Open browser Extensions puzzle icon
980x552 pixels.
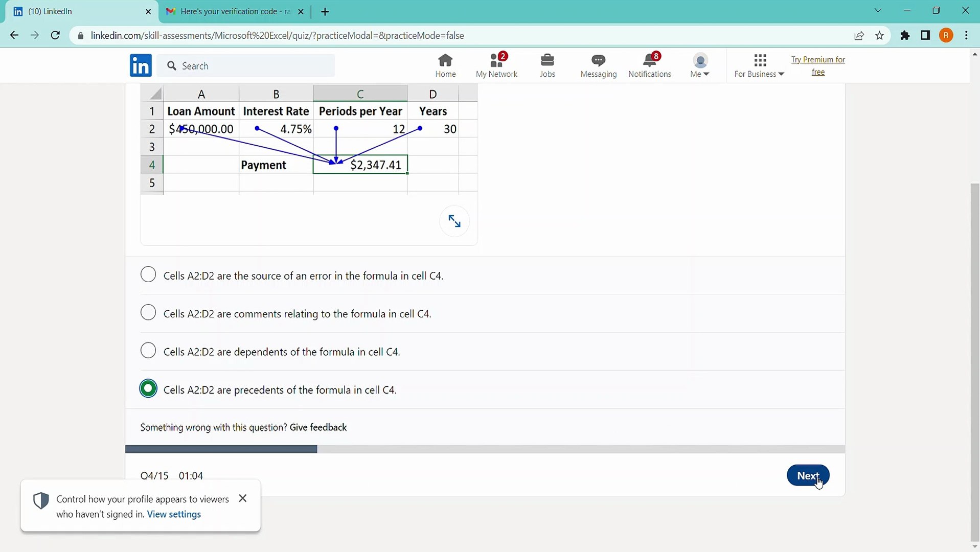[x=905, y=36]
